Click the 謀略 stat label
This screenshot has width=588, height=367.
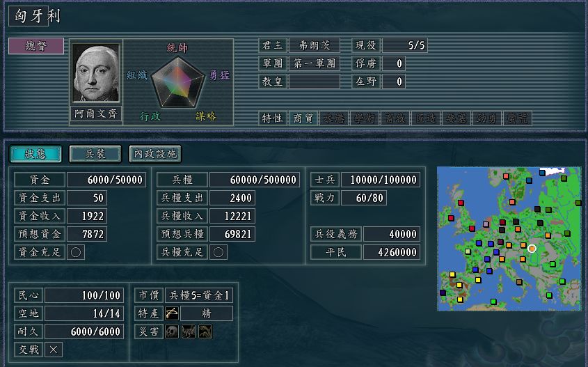206,116
